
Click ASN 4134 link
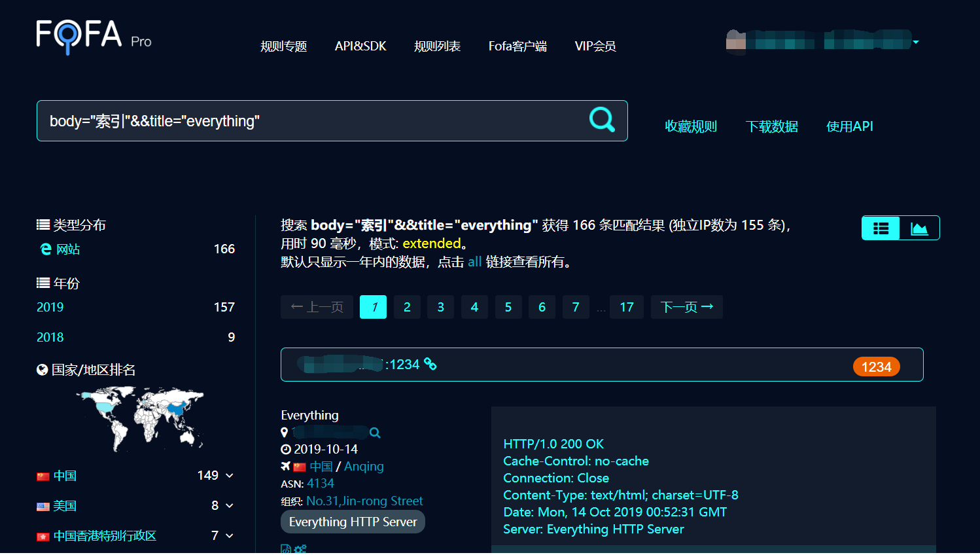click(x=321, y=484)
